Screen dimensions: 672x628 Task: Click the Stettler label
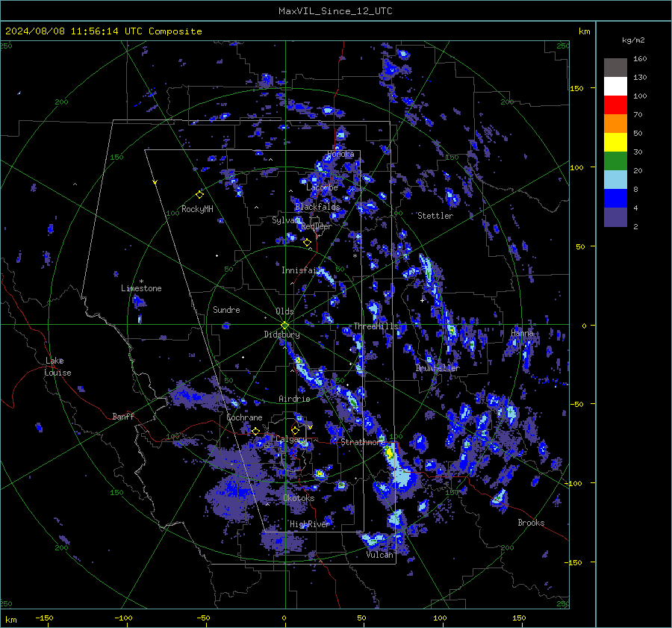pyautogui.click(x=435, y=216)
